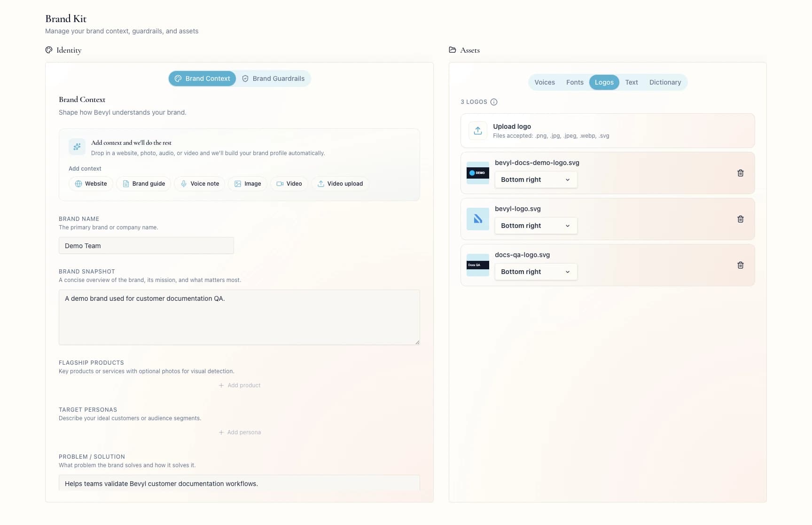Click the bevyl-docs-demo-logo.svg file name
812x525 pixels.
click(537, 163)
